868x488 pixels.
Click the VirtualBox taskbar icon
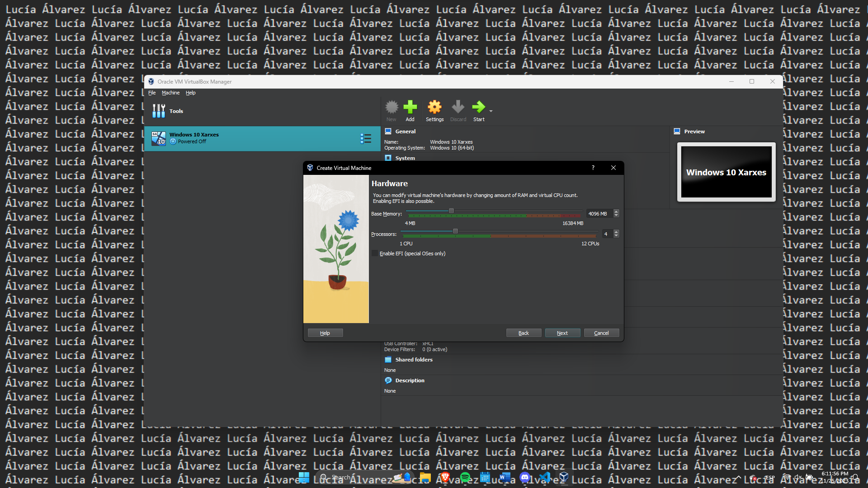click(x=564, y=477)
